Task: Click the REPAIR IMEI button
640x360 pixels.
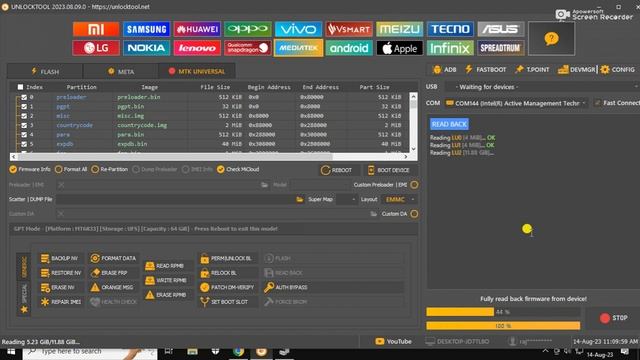Action: pos(61,302)
